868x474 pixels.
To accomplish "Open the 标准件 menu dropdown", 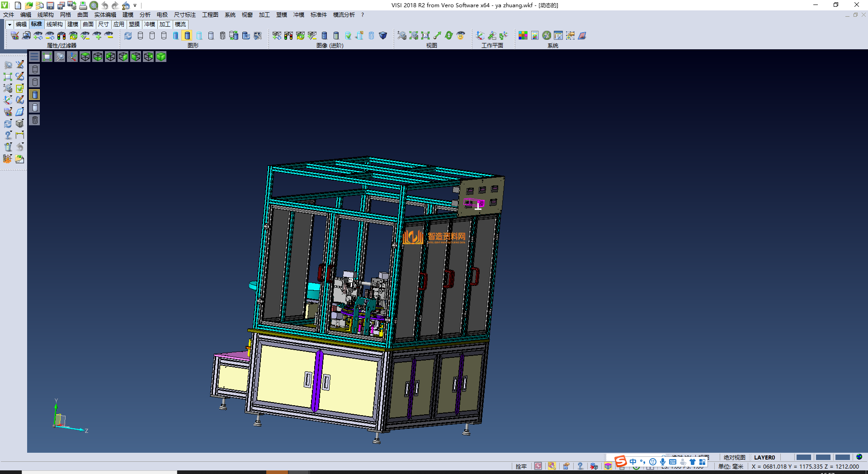I will 318,15.
